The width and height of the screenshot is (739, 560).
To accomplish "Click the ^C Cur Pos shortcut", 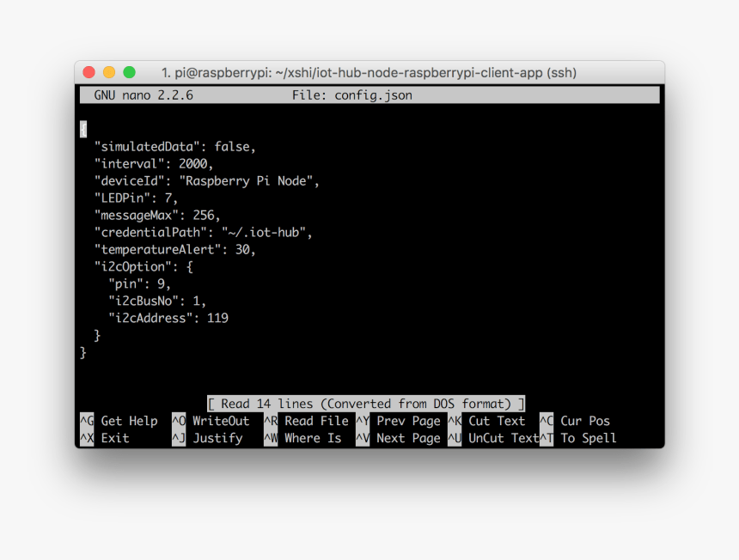I will click(575, 421).
